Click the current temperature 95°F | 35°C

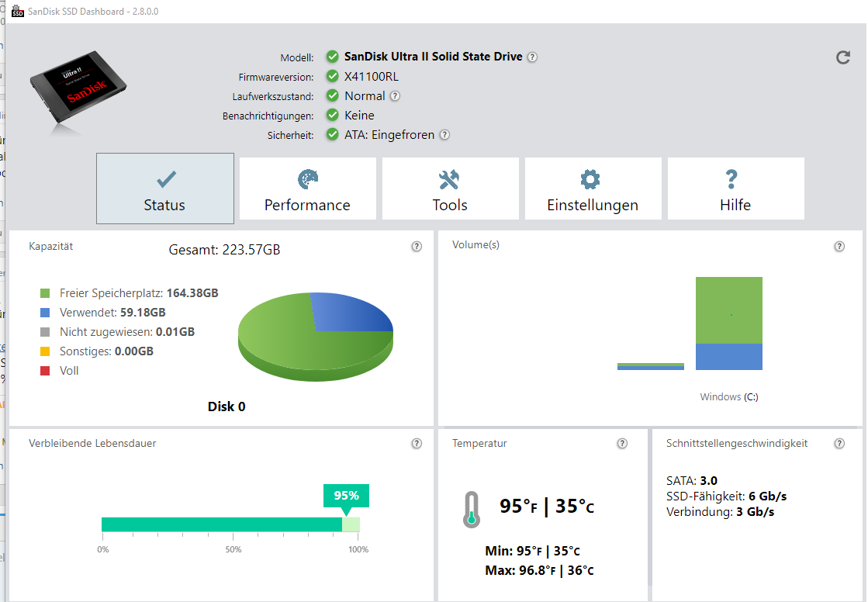(547, 506)
